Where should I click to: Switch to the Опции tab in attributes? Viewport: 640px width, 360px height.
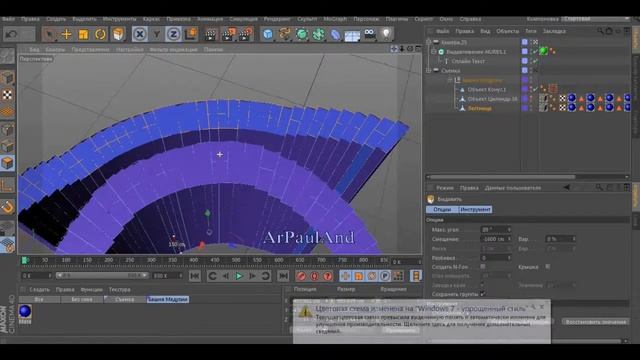click(x=442, y=209)
